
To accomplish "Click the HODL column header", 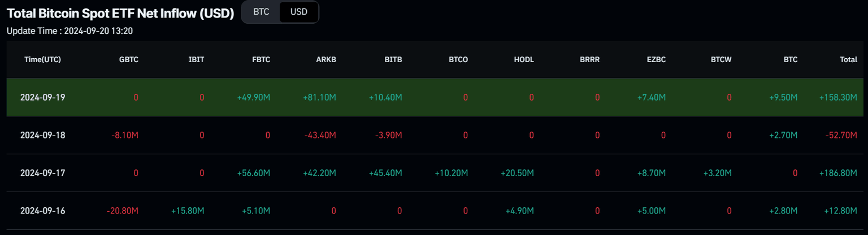I will 524,59.
